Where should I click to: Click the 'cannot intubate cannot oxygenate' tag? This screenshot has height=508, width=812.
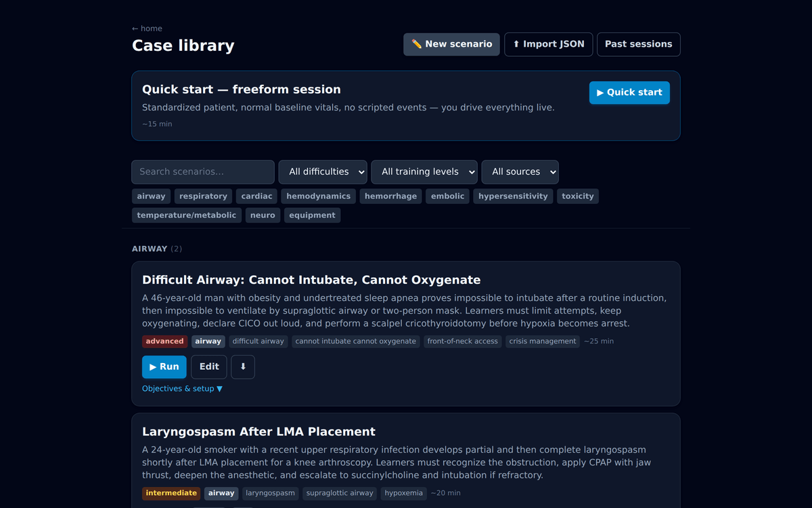(356, 341)
